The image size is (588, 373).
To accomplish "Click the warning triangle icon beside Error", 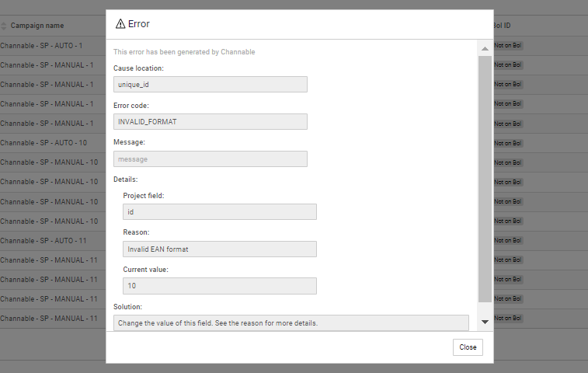I will pyautogui.click(x=120, y=24).
